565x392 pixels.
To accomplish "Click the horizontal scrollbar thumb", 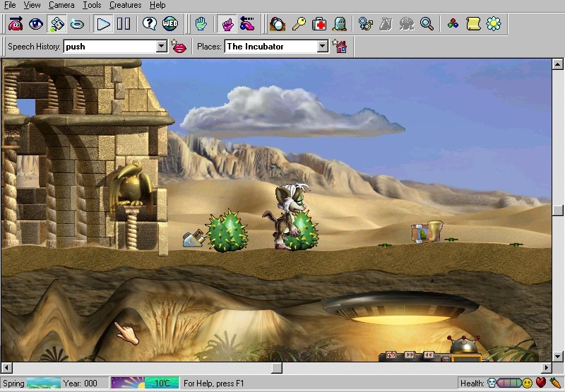I will (277, 368).
